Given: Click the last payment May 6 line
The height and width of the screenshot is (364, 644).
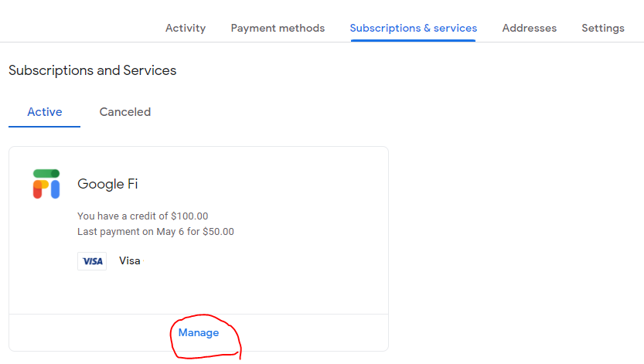Looking at the screenshot, I should point(155,231).
